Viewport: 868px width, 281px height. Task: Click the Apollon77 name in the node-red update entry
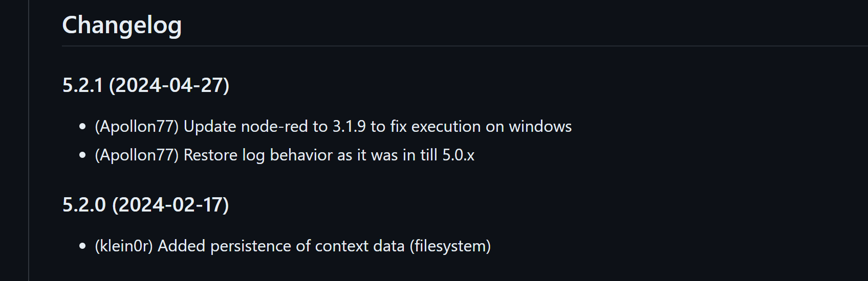coord(137,126)
